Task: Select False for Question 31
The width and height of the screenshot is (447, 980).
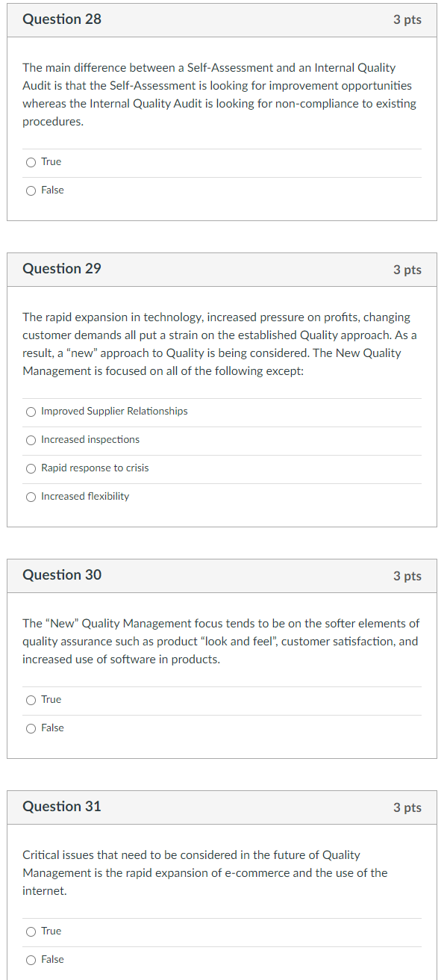Action: pyautogui.click(x=31, y=960)
